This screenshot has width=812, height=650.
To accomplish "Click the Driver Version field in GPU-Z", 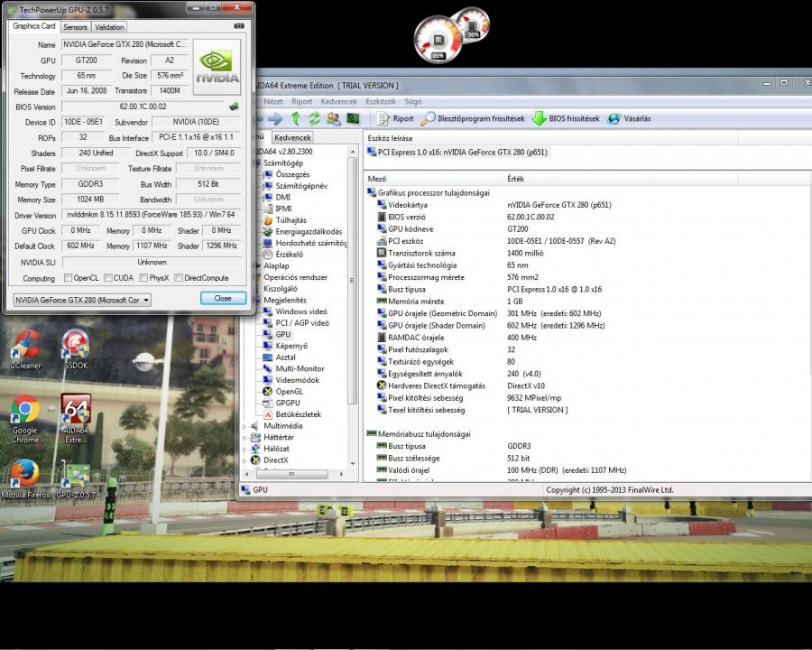I will pos(151,215).
